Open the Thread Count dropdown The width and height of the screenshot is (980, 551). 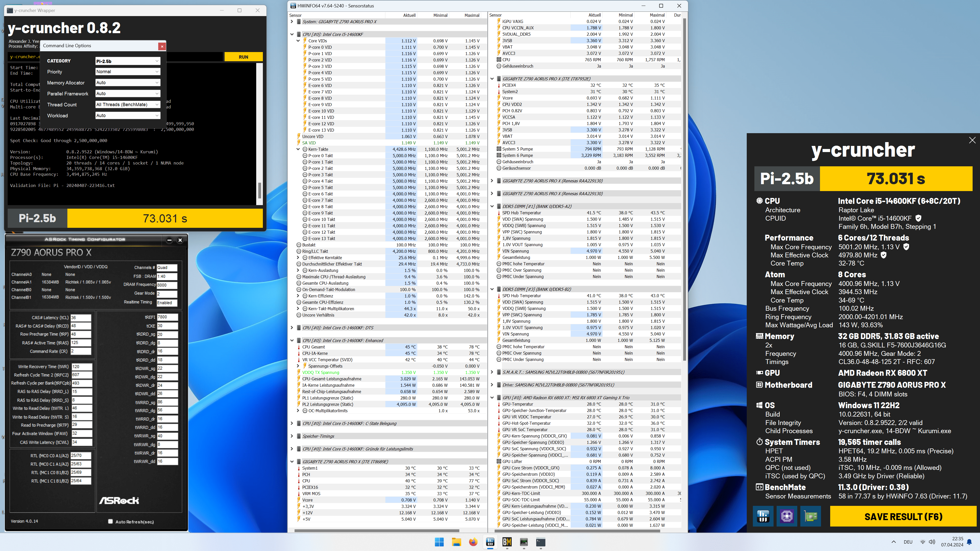(127, 105)
